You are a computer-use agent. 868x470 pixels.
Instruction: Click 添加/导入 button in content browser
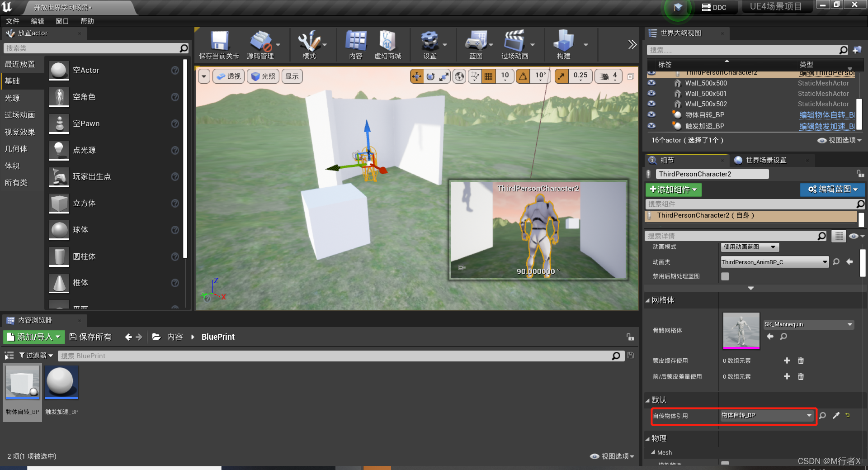(x=34, y=337)
